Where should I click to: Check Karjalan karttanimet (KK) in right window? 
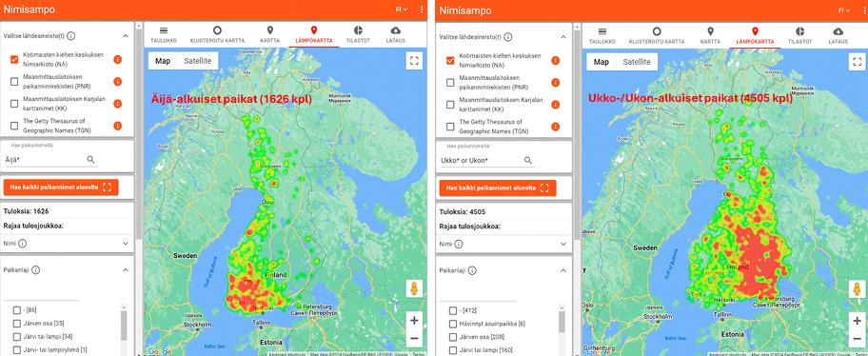(450, 104)
